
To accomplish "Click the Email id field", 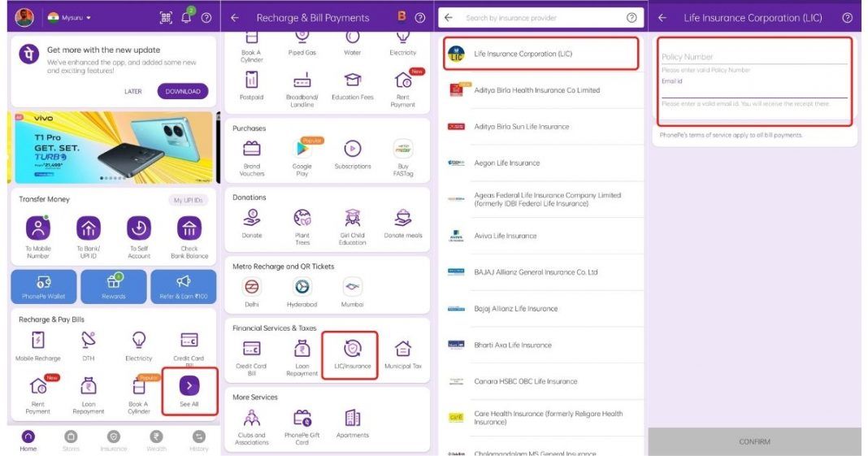I will (754, 89).
